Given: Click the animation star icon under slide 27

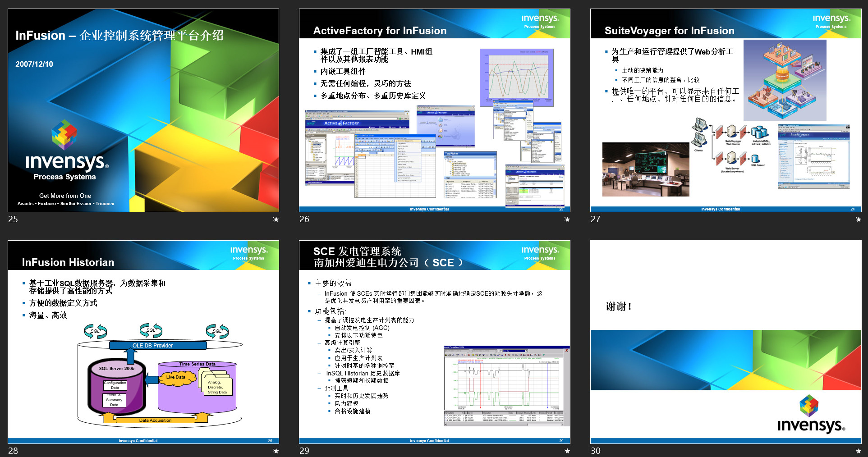Looking at the screenshot, I should [859, 219].
